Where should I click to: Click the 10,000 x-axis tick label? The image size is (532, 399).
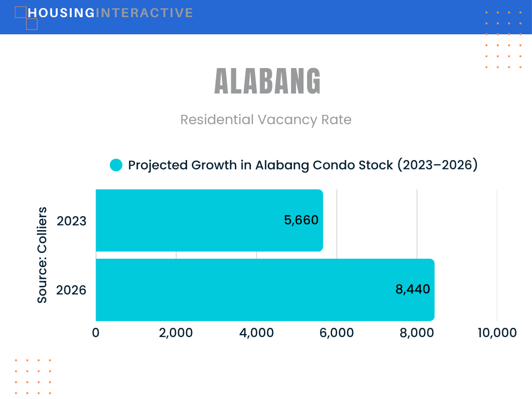[497, 333]
